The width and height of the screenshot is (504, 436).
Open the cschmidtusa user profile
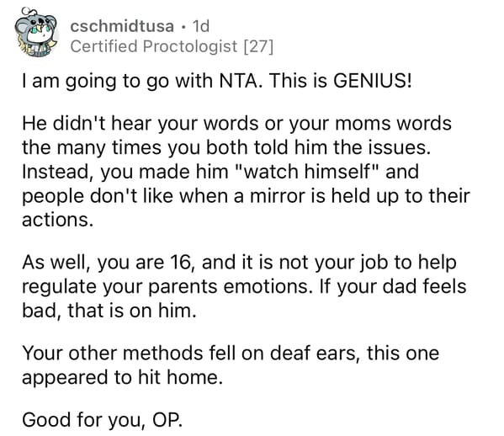(x=122, y=26)
